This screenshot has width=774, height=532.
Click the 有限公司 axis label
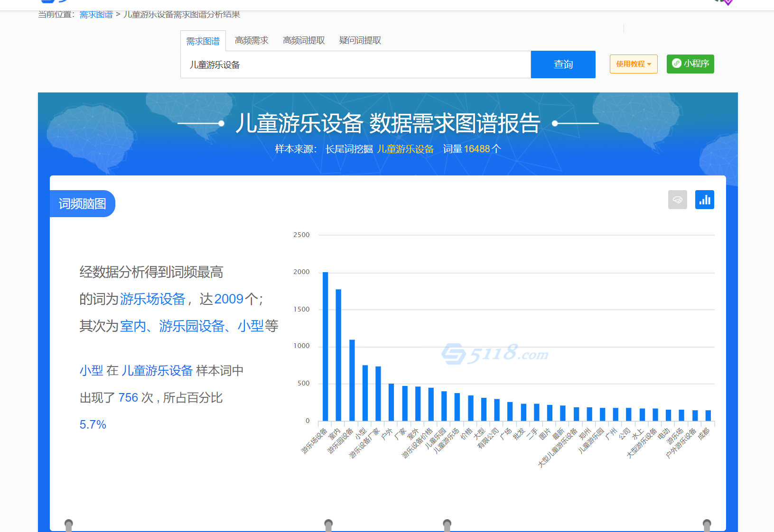coord(488,438)
